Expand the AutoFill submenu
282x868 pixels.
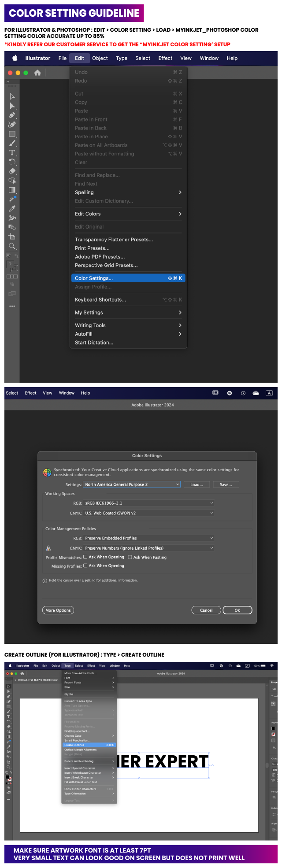click(x=128, y=334)
